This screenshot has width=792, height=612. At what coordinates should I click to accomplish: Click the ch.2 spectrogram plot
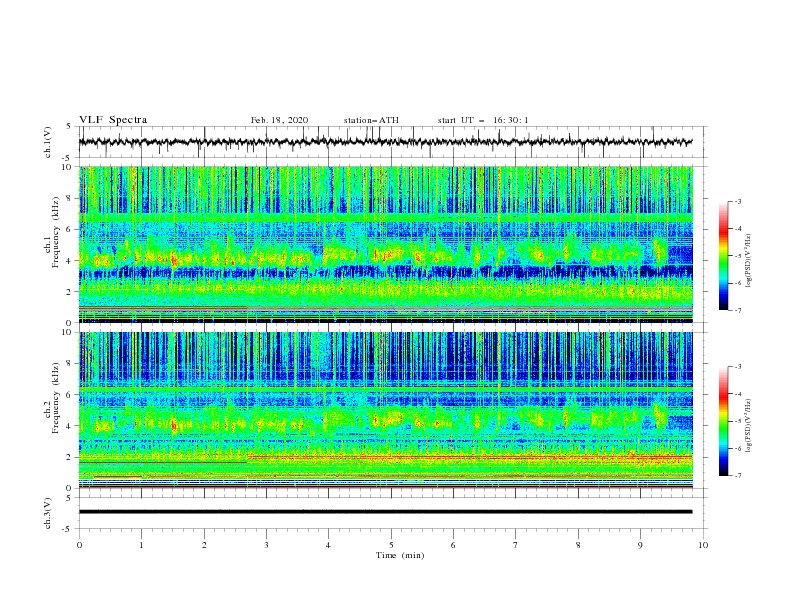(x=386, y=410)
